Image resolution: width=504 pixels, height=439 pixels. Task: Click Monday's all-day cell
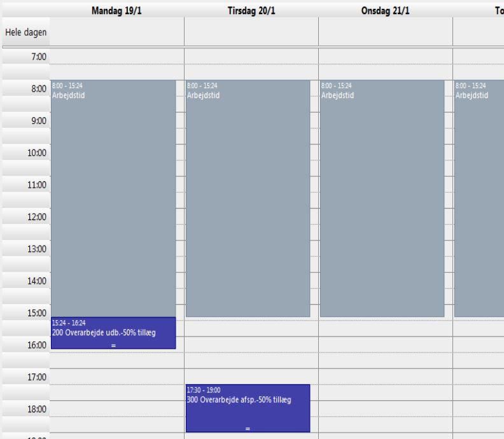click(117, 31)
